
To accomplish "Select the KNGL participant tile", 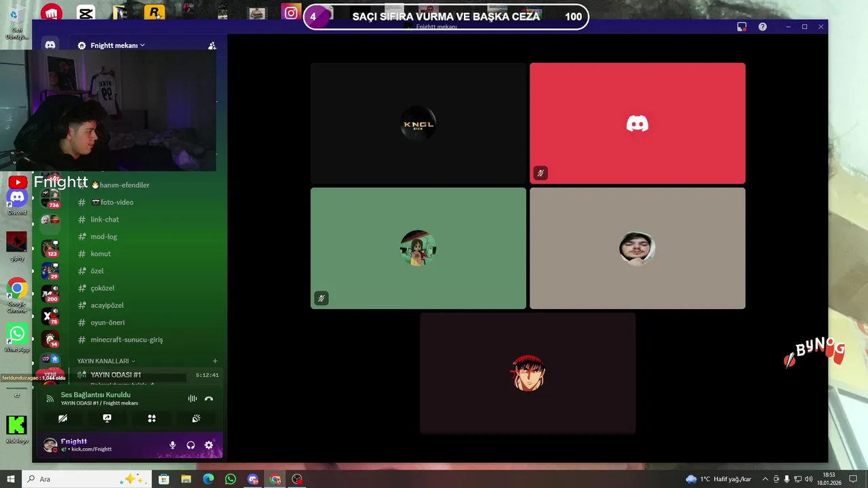I will pos(418,123).
